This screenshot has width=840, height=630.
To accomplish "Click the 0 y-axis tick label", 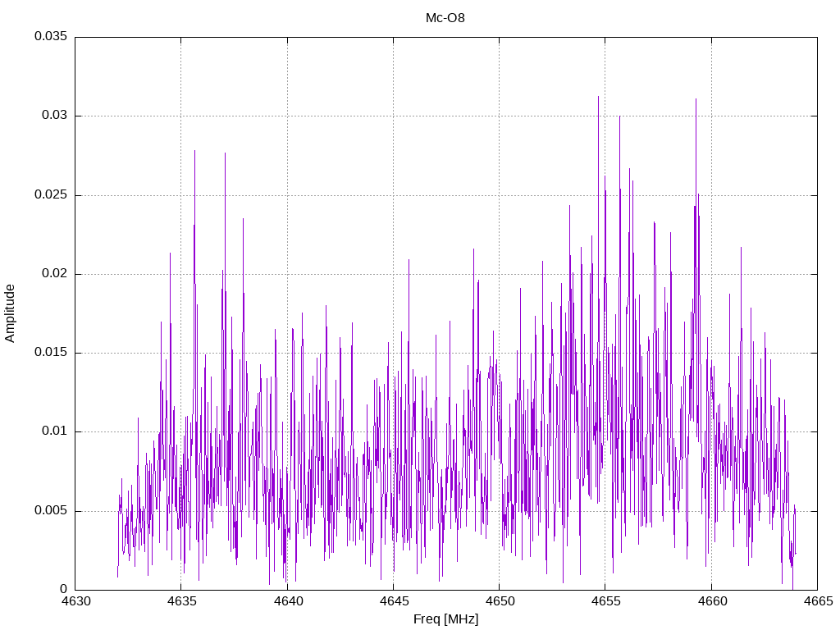I will point(64,589).
